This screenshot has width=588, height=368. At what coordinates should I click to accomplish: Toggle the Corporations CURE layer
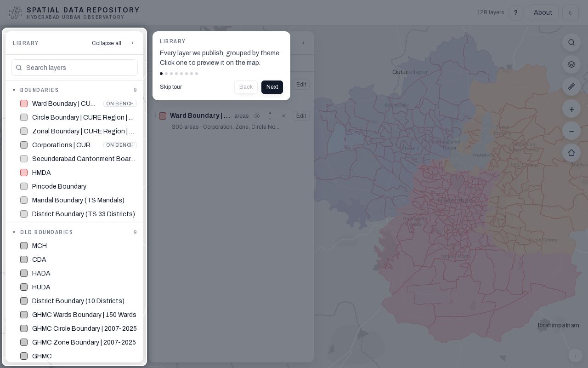[x=24, y=145]
